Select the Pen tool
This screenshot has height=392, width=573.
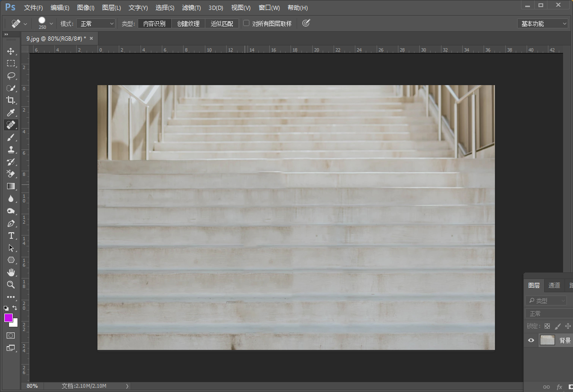click(11, 223)
